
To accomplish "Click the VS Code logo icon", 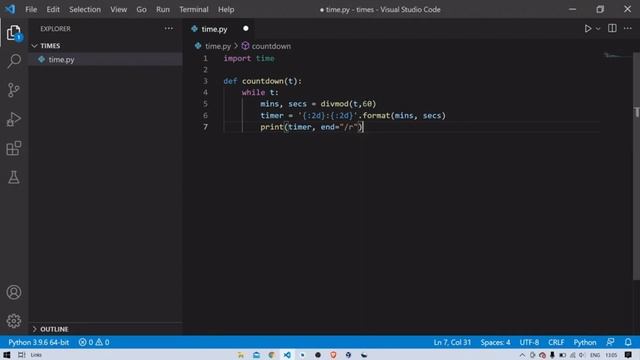I will click(x=10, y=9).
